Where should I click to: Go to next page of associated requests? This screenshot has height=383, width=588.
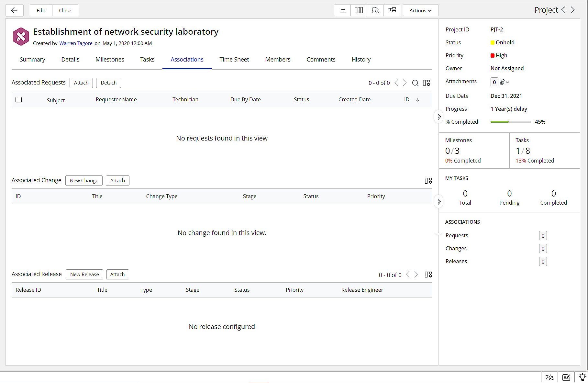pos(405,83)
